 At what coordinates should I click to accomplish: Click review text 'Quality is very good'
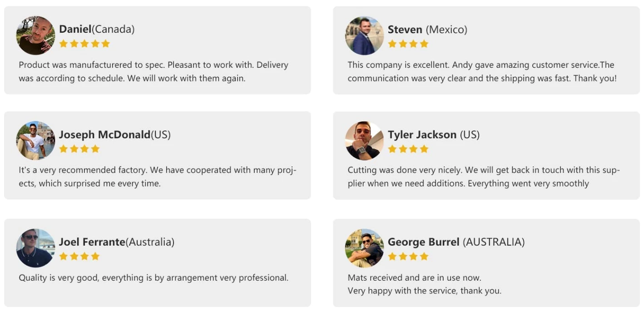[x=154, y=277]
